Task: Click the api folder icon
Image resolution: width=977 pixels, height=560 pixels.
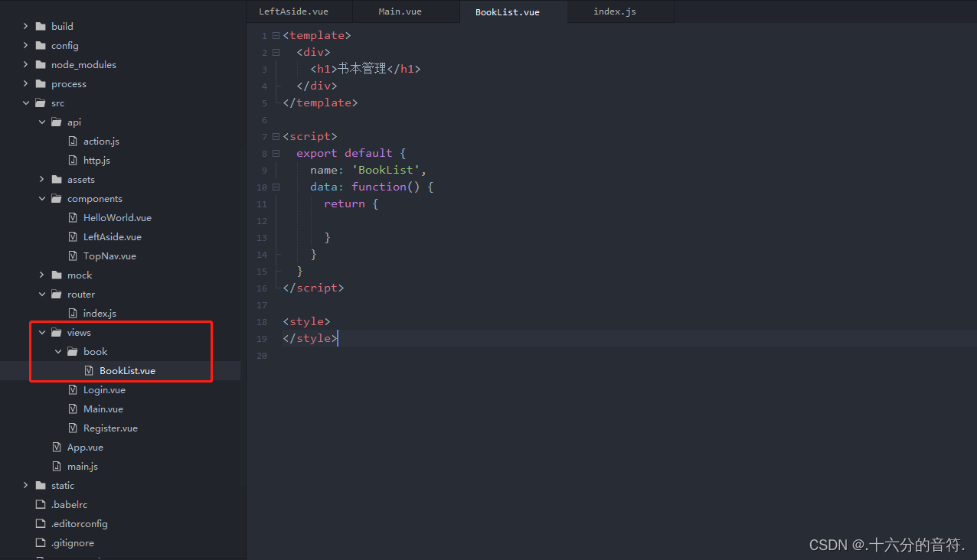Action: [x=57, y=122]
